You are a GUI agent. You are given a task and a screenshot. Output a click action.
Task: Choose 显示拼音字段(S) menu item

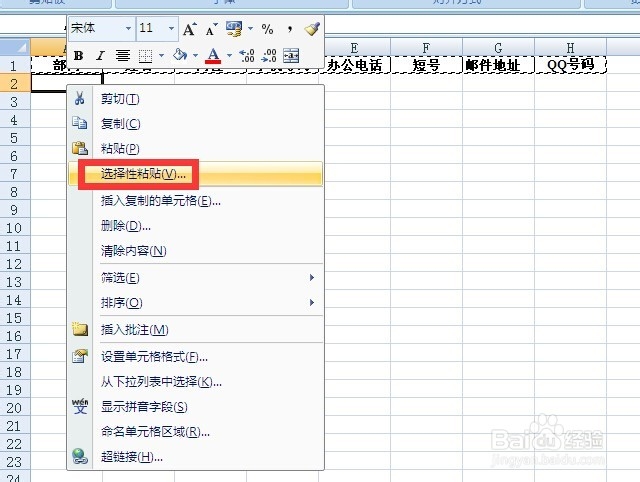195,407
